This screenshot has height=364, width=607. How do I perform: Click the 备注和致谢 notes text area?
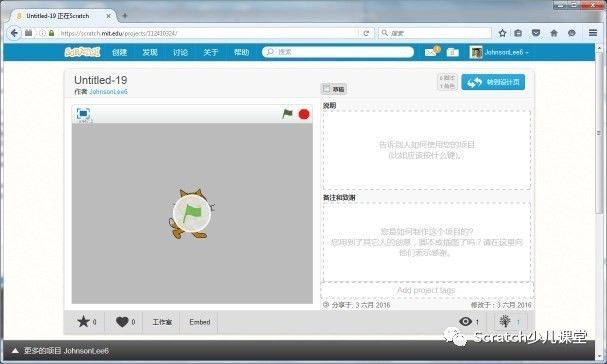pyautogui.click(x=427, y=242)
